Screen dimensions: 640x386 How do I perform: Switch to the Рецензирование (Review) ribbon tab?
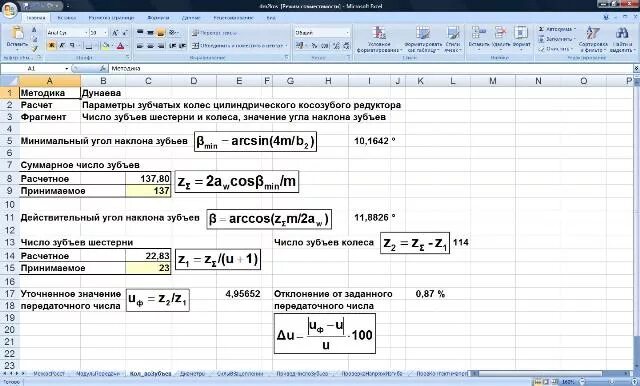[233, 18]
